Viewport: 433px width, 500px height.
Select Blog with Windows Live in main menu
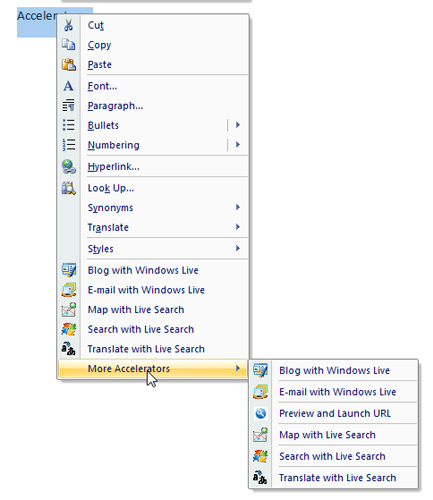tap(153, 270)
